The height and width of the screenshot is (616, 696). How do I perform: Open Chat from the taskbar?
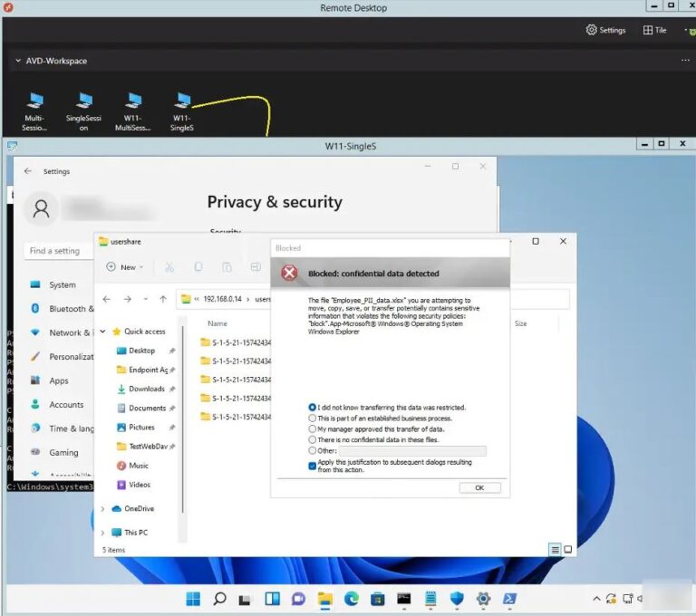[298, 599]
